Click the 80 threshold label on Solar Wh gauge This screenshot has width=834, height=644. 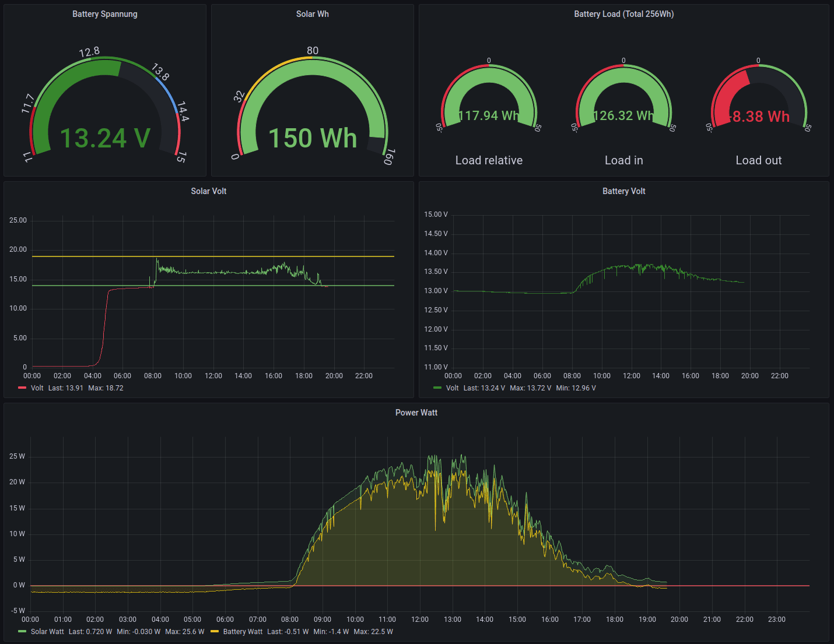pyautogui.click(x=313, y=51)
